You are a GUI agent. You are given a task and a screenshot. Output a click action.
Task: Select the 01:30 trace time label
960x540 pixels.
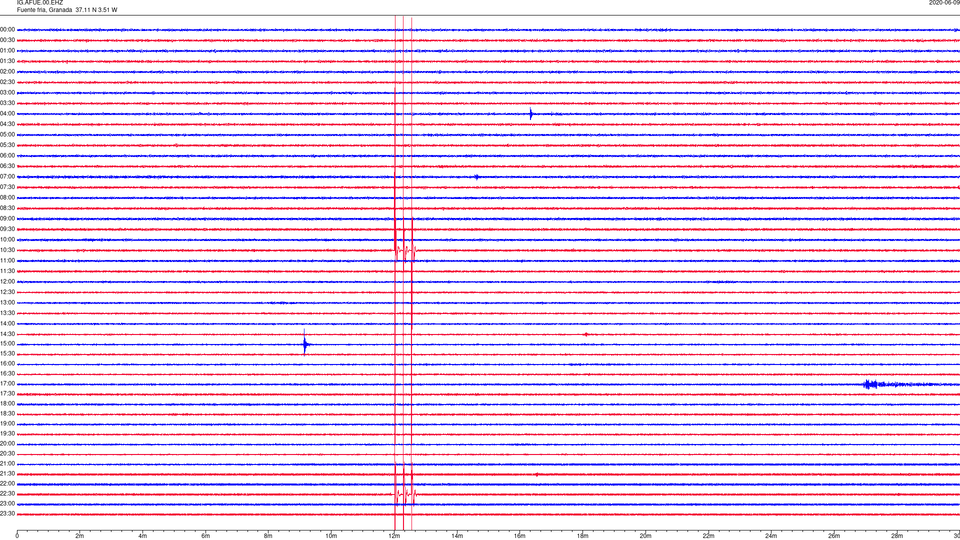click(x=7, y=61)
